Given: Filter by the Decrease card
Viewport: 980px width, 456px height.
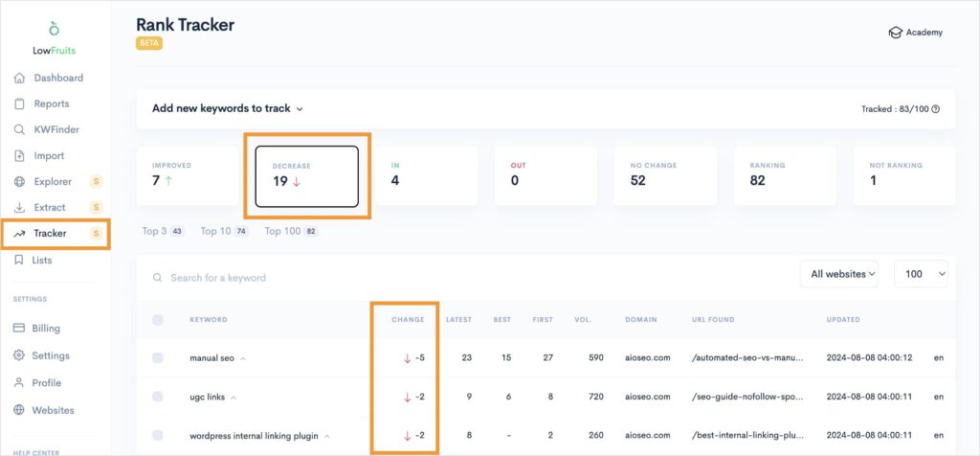Looking at the screenshot, I should point(307,176).
